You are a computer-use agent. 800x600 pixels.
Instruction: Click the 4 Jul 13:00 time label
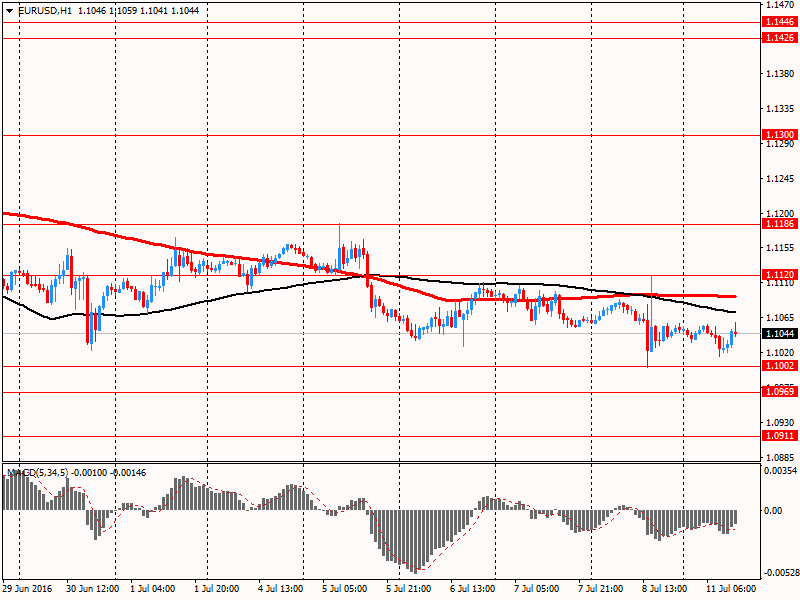[281, 589]
